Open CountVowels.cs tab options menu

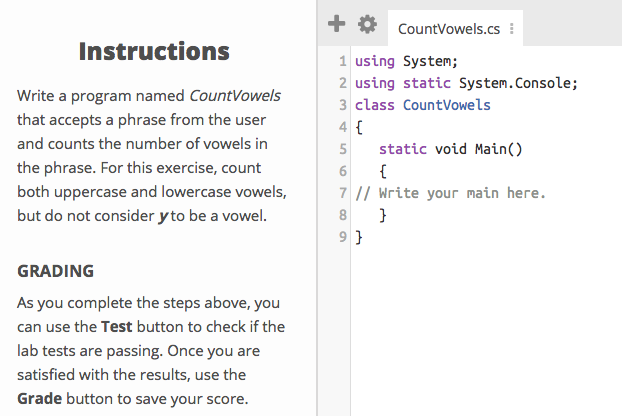click(x=512, y=29)
